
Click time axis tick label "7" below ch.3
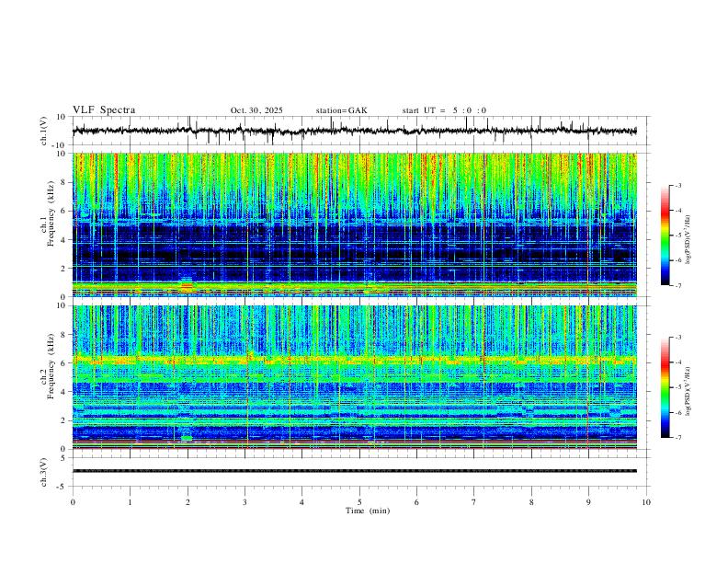pos(474,502)
